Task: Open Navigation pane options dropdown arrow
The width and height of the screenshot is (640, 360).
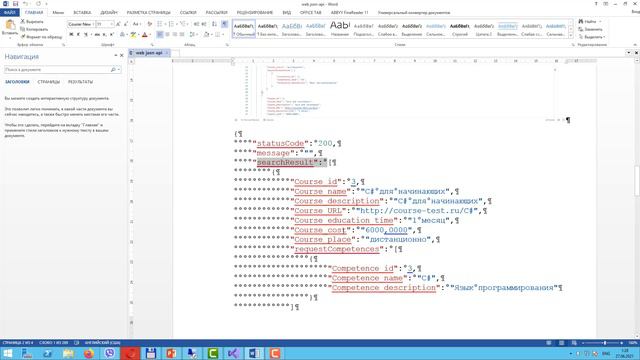Action: coord(116,55)
